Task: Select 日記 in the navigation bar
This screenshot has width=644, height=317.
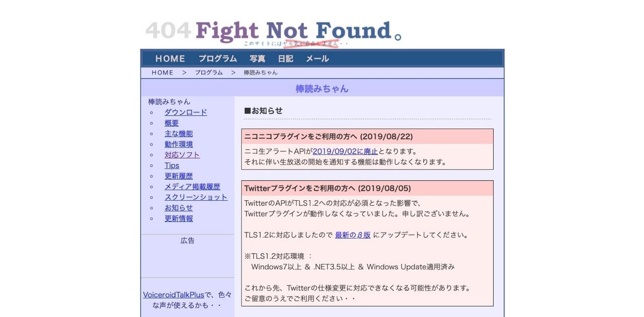Action: point(285,59)
